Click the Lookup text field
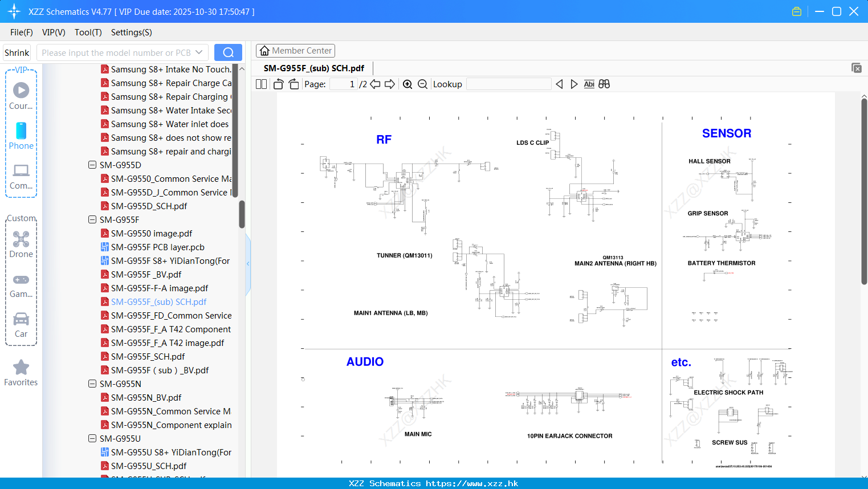The width and height of the screenshot is (868, 489). coord(508,84)
